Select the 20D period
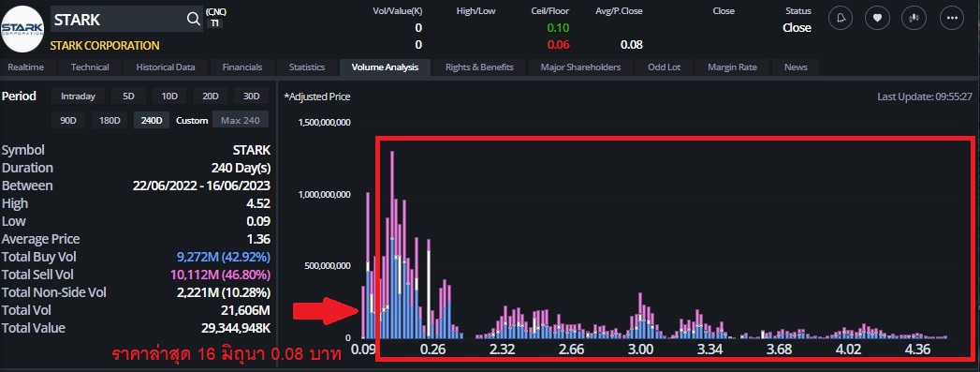Viewport: 980px width, 372px height. point(211,97)
